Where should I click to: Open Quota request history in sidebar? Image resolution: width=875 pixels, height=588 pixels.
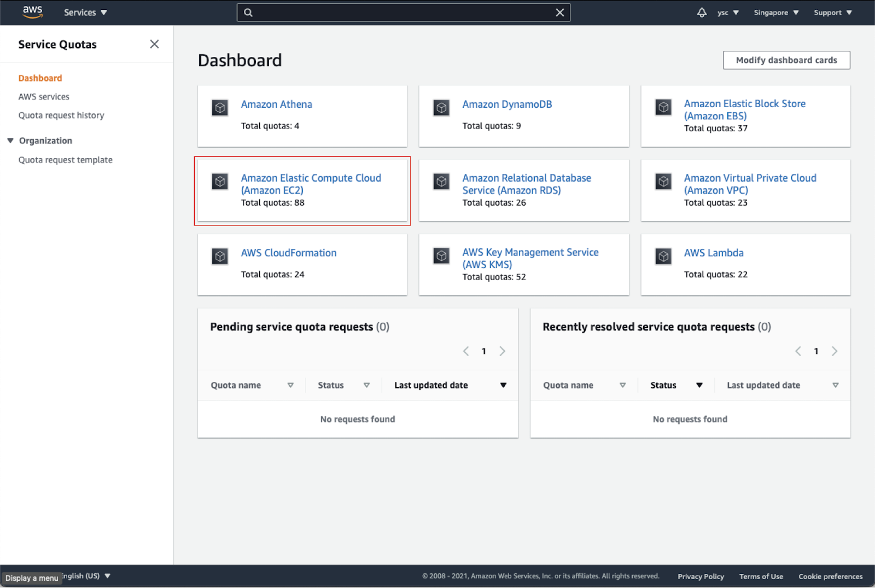pos(61,115)
